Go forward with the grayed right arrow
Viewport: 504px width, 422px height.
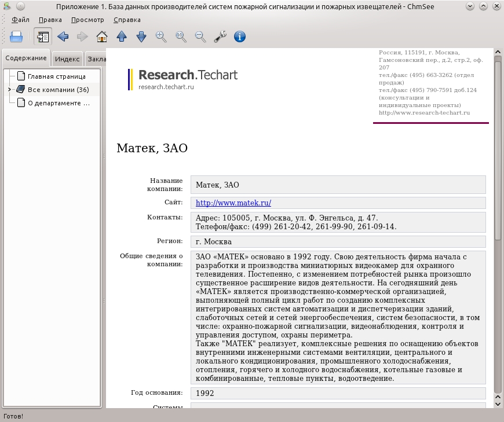(x=82, y=36)
